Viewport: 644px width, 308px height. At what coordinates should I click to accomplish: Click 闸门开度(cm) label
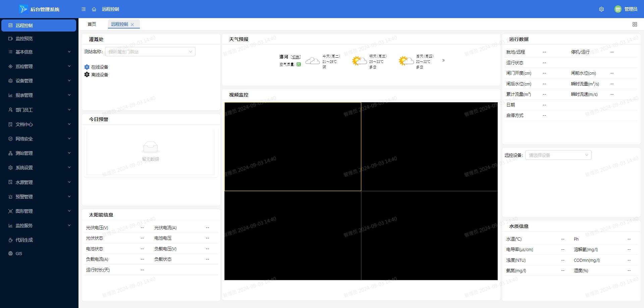pyautogui.click(x=519, y=73)
